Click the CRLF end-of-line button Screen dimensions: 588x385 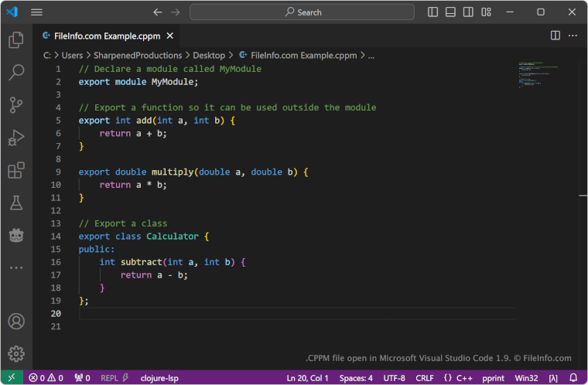425,378
